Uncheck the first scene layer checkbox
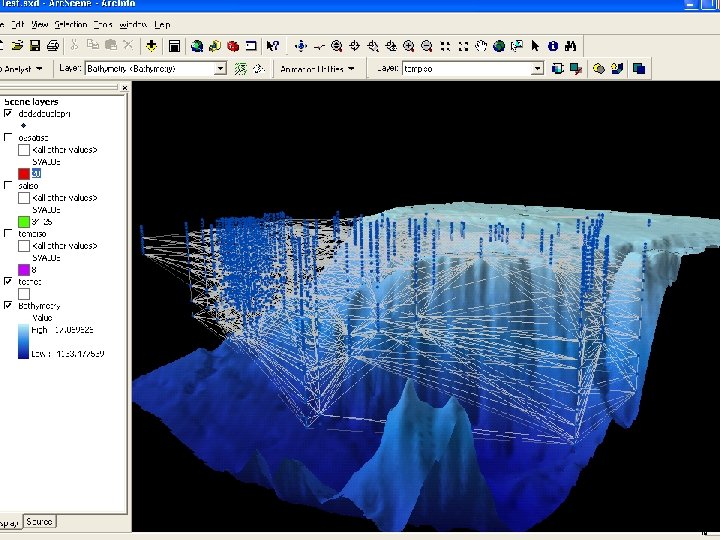 point(8,113)
